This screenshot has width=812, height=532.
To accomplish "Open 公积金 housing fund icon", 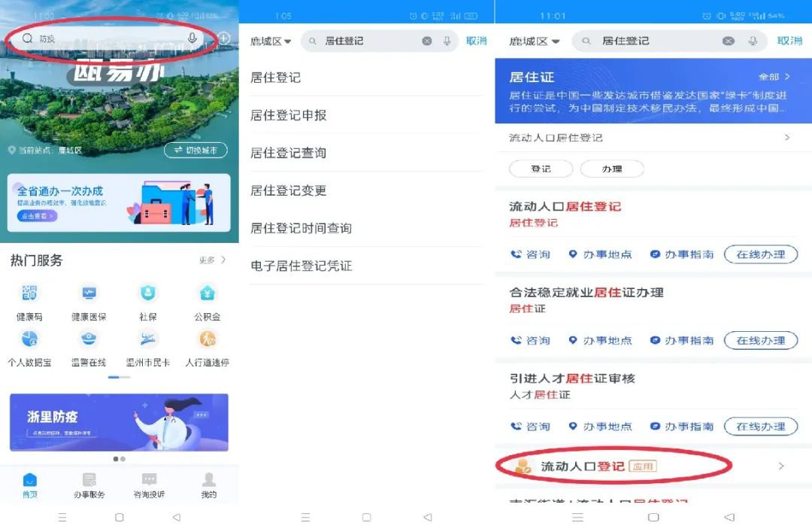I will 208,302.
